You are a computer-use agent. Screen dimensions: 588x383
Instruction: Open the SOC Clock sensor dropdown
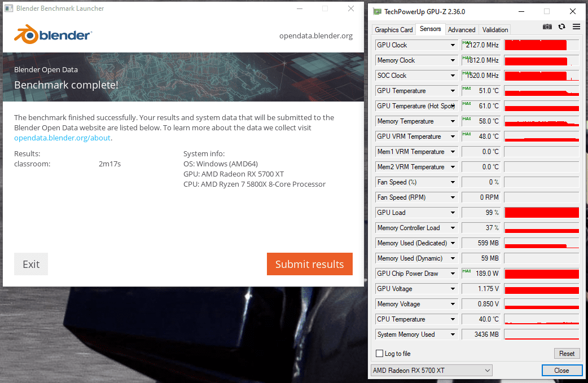pyautogui.click(x=453, y=76)
